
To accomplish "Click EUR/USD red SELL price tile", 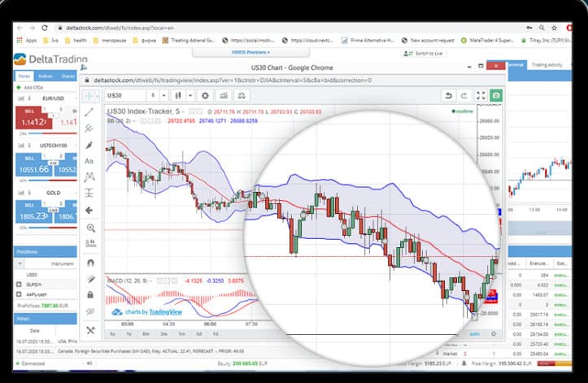I will click(33, 118).
